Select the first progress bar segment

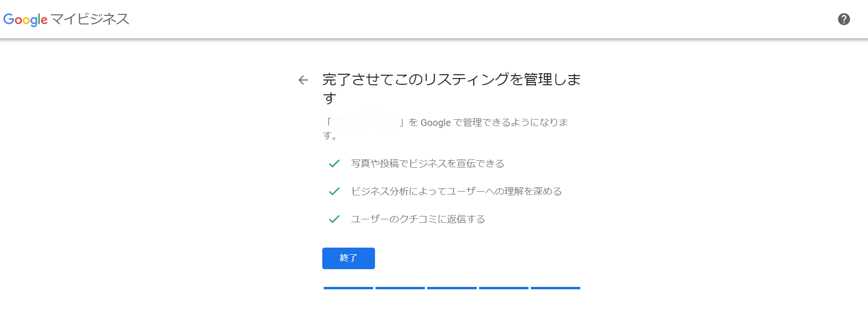click(x=348, y=288)
